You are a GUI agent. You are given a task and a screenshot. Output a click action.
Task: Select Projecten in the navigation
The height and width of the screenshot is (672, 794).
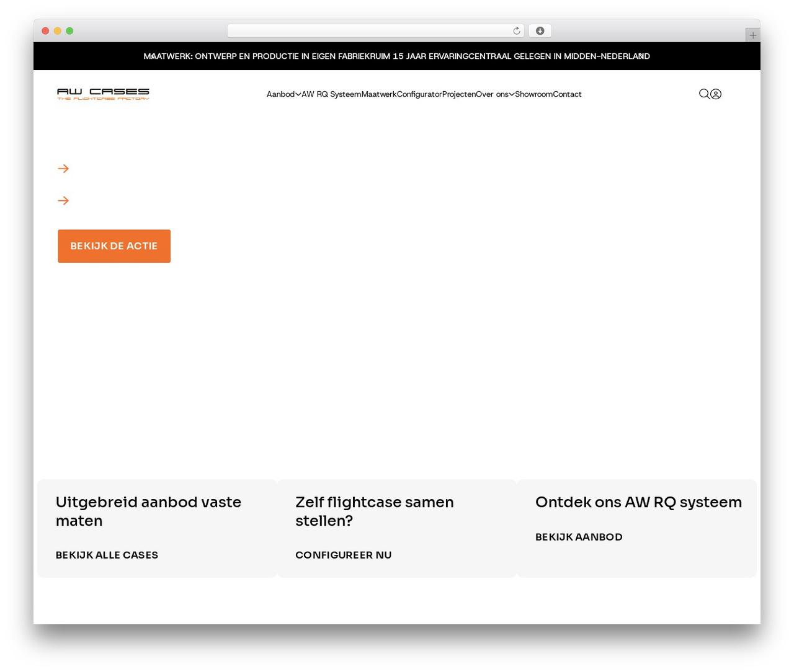(459, 94)
